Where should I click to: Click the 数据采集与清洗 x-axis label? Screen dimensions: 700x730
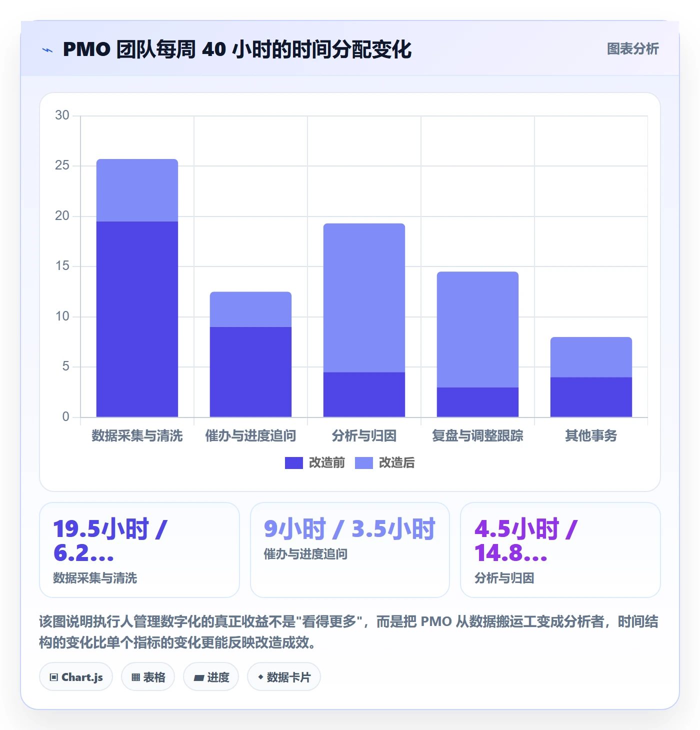click(137, 436)
